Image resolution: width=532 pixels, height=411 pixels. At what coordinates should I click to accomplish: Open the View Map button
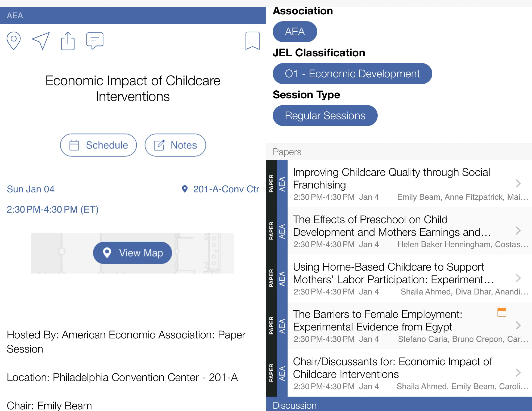(x=132, y=253)
